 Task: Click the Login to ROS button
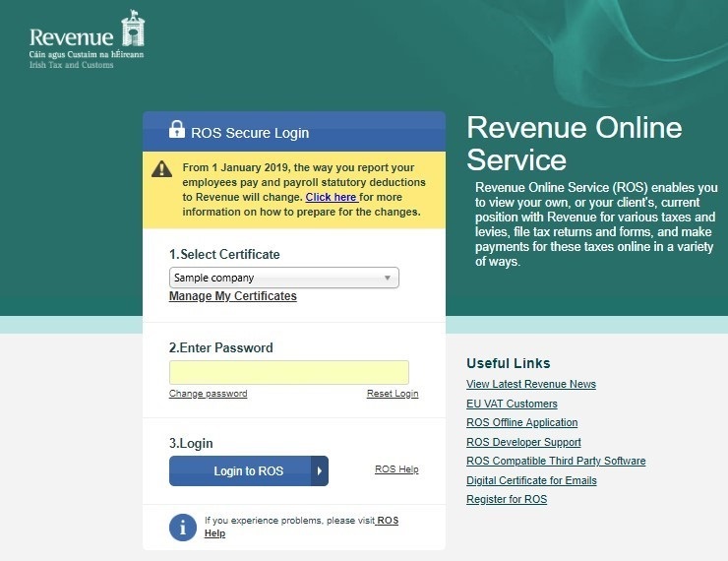248,470
